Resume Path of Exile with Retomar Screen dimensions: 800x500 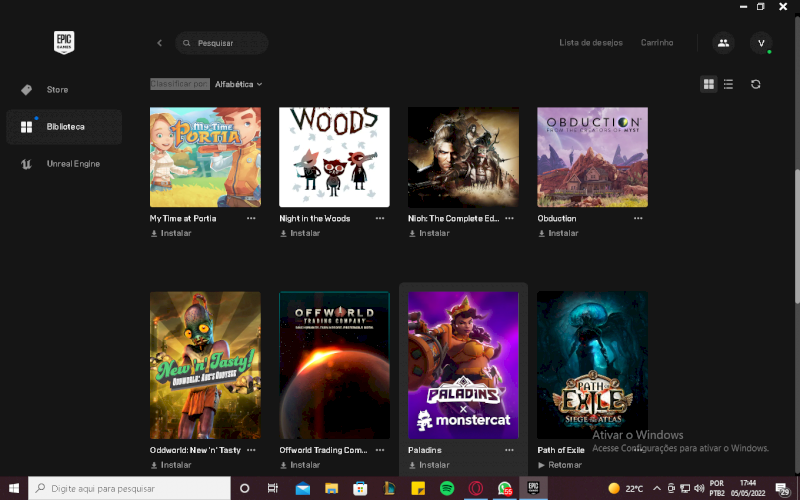(560, 465)
